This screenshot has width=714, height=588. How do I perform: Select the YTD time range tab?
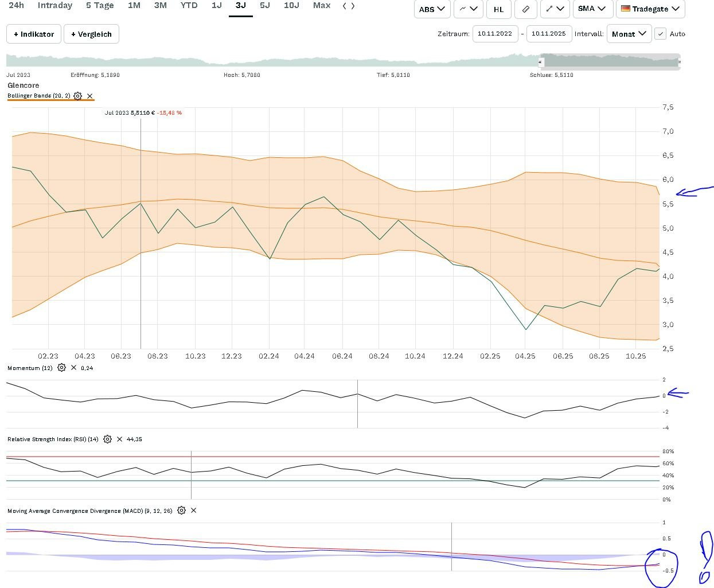[x=189, y=6]
